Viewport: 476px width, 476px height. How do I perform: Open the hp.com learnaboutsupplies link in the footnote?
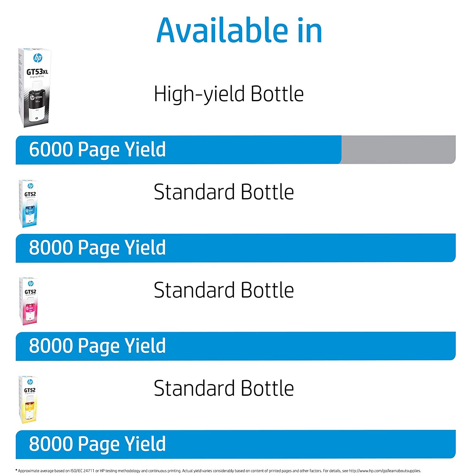385,471
